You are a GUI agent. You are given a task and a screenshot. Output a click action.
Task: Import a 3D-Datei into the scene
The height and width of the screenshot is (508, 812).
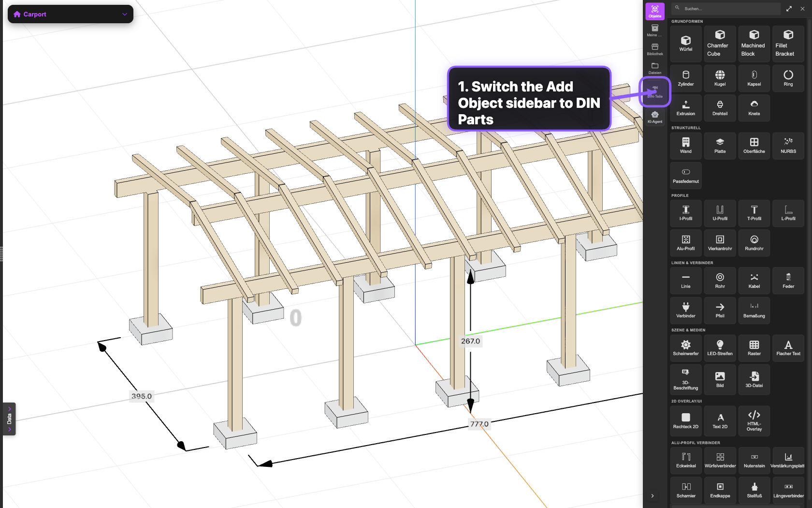tap(754, 379)
